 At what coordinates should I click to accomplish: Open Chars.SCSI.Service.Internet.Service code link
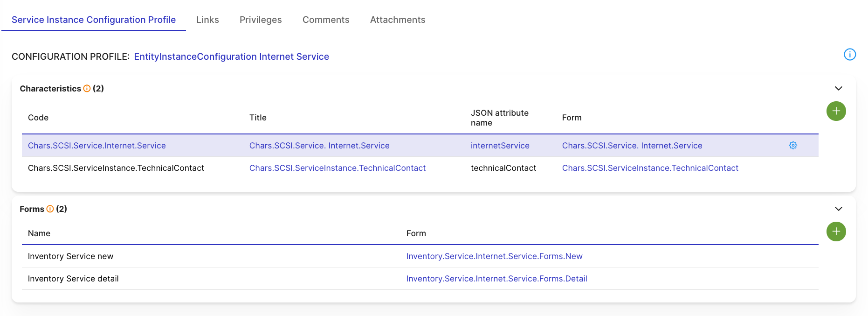[97, 146]
